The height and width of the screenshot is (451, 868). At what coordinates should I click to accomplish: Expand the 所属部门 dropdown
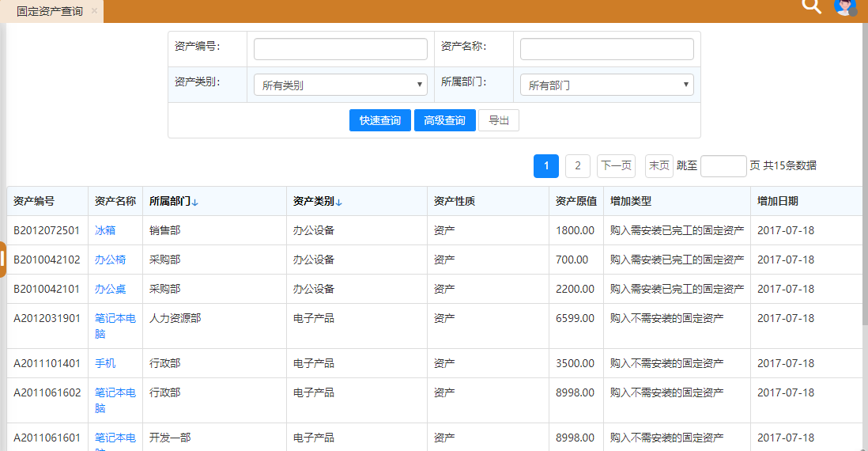click(x=606, y=85)
